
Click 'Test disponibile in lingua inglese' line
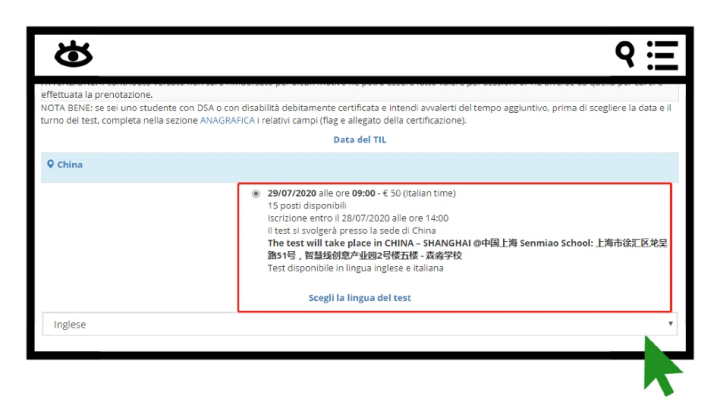355,268
